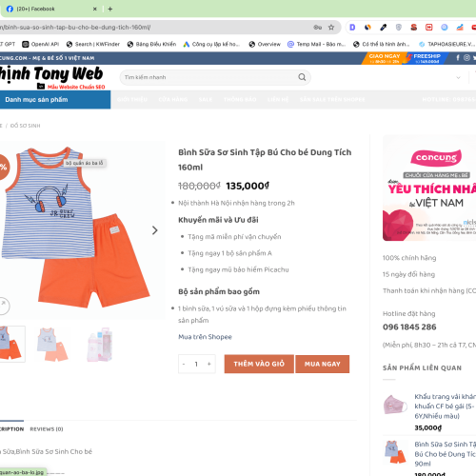
Task: Click the quantity number field
Action: [196, 364]
